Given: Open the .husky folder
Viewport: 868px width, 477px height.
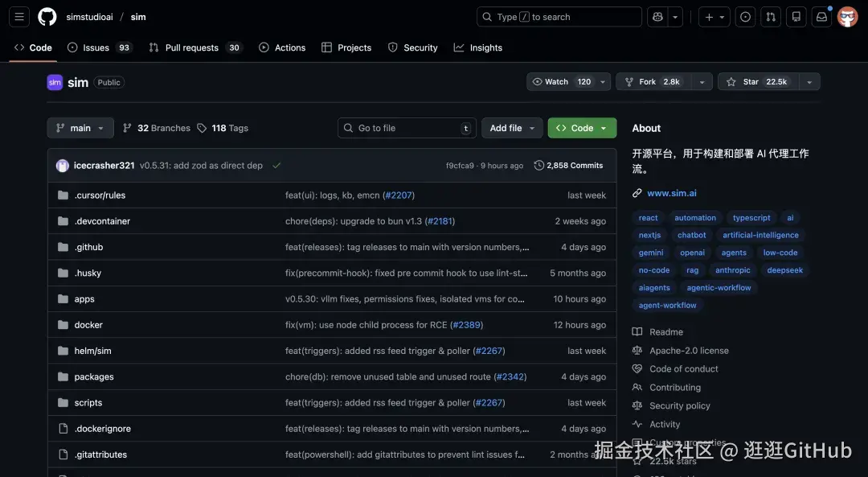Looking at the screenshot, I should pyautogui.click(x=88, y=273).
